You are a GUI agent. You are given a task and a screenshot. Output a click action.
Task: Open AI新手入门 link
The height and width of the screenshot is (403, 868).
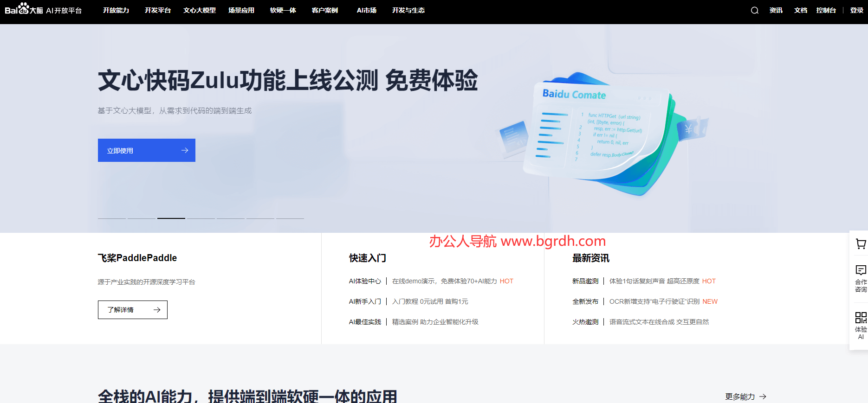pos(365,301)
